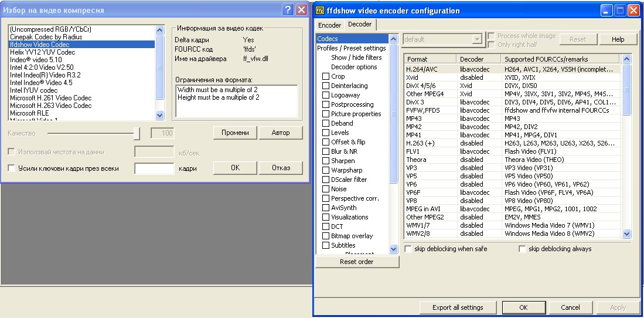Click the ffdshow title bar app icon
644x318 pixels.
coord(319,11)
